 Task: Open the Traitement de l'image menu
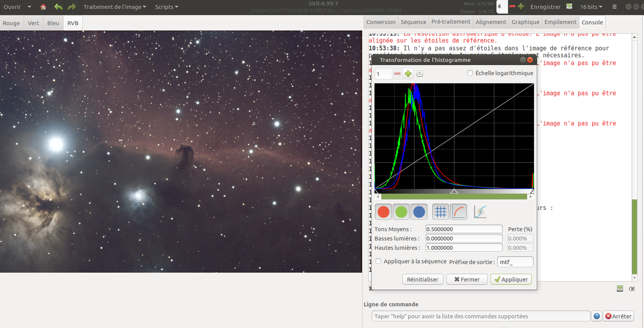[x=114, y=6]
